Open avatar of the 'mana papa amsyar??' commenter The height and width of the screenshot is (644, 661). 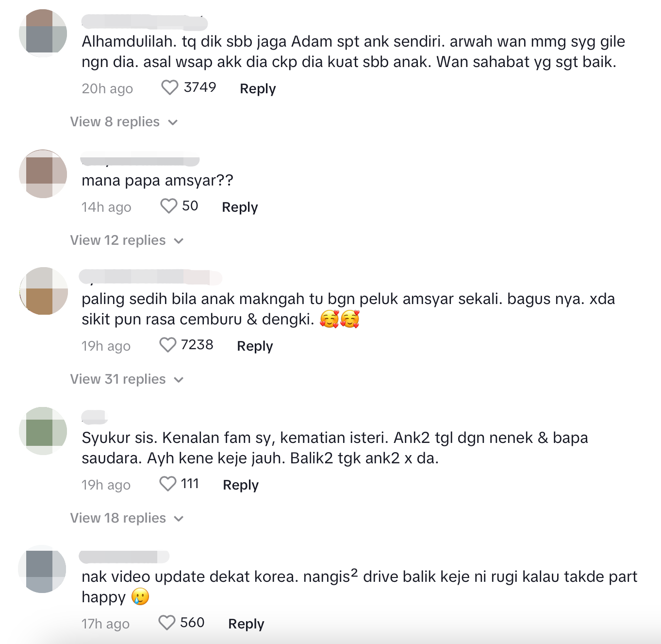click(x=43, y=174)
